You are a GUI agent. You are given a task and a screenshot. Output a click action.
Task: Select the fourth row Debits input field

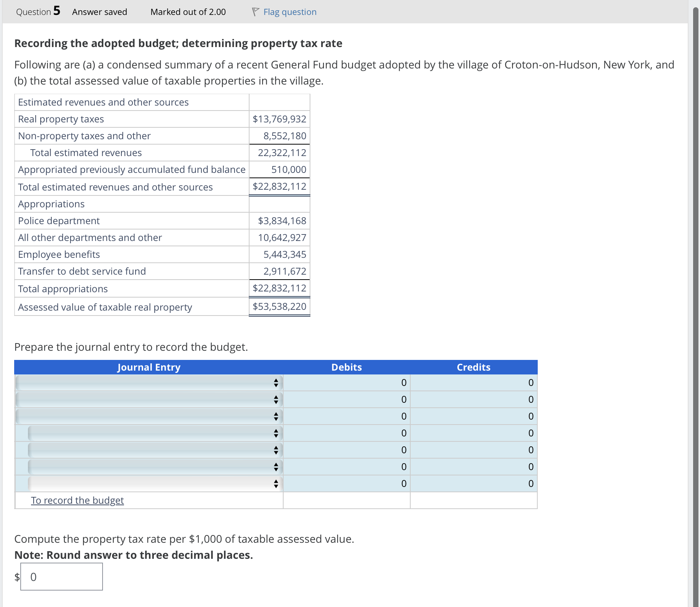(346, 433)
